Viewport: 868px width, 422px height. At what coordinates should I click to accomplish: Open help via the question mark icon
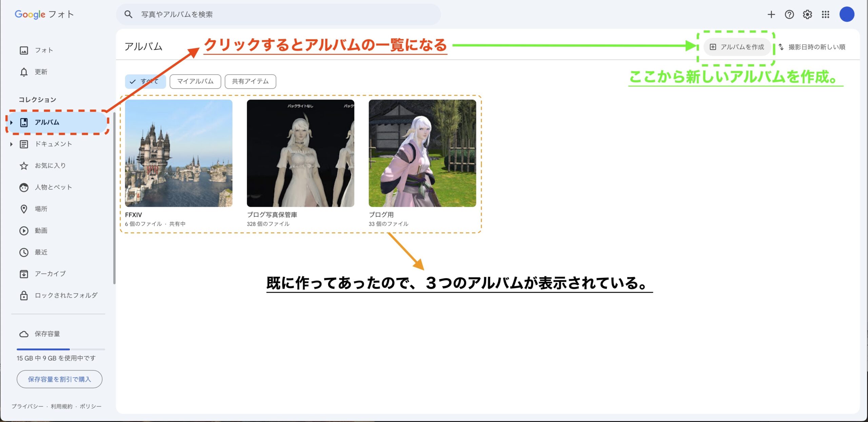point(789,14)
